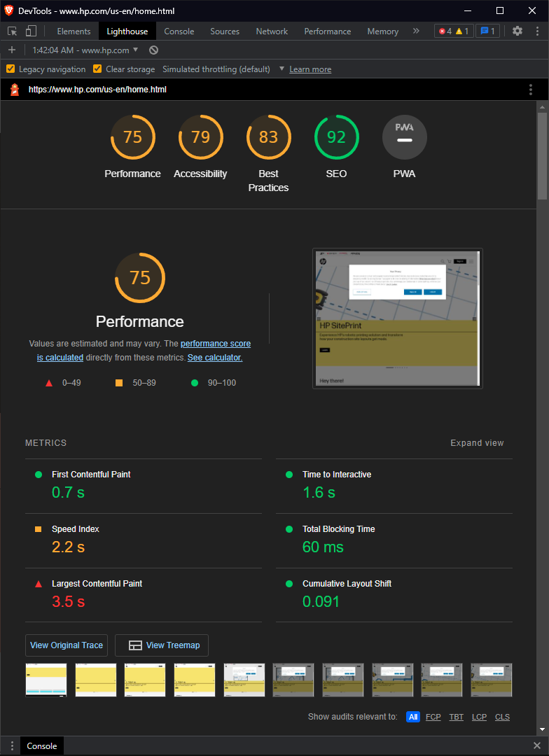
Task: Activate the inspect element picker icon
Action: [x=13, y=31]
